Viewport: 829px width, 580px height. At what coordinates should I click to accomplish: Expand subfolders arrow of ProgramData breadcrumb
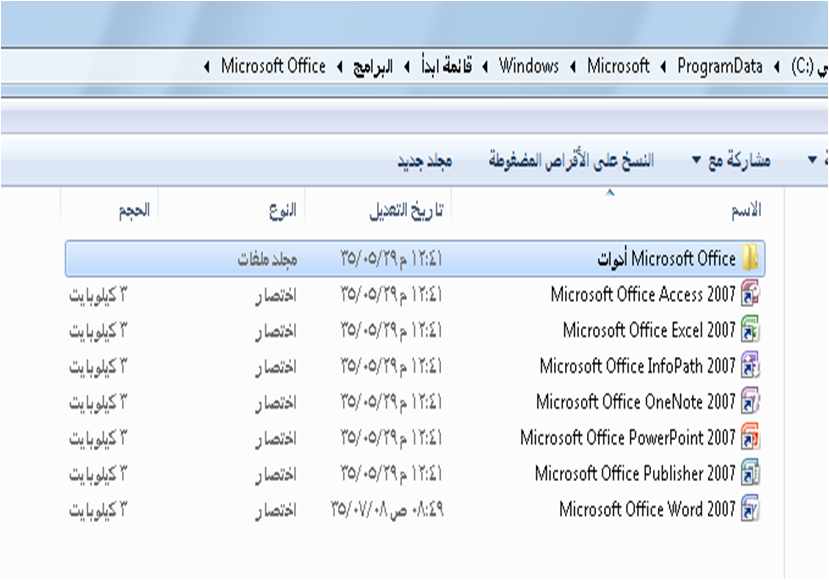(x=664, y=67)
